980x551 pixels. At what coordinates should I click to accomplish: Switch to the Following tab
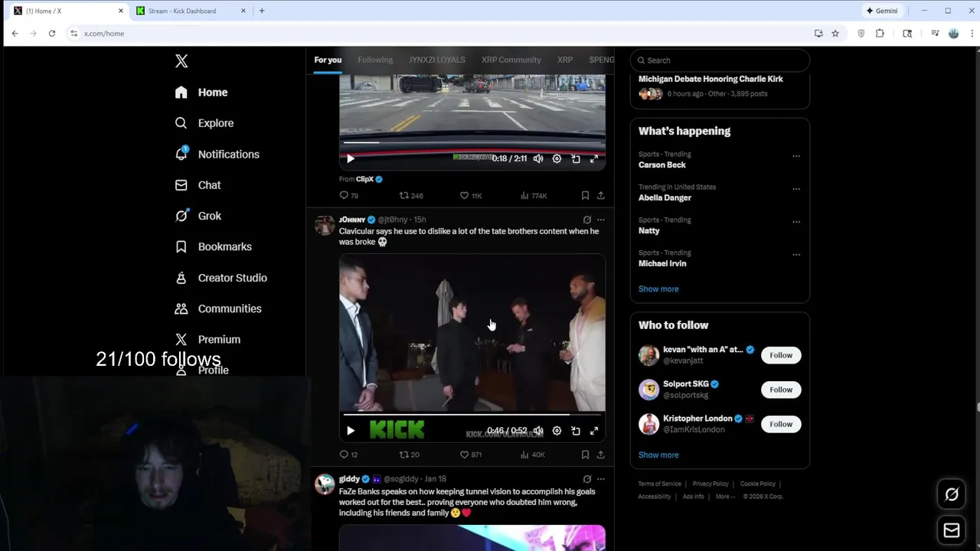(x=375, y=60)
